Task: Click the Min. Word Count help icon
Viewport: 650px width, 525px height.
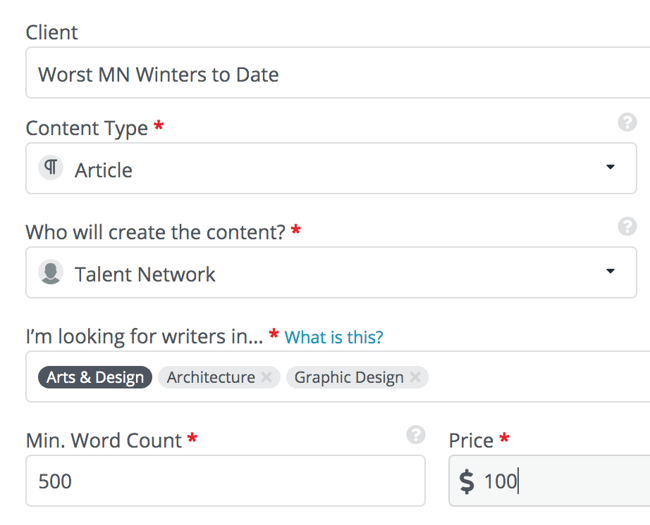Action: pyautogui.click(x=416, y=435)
